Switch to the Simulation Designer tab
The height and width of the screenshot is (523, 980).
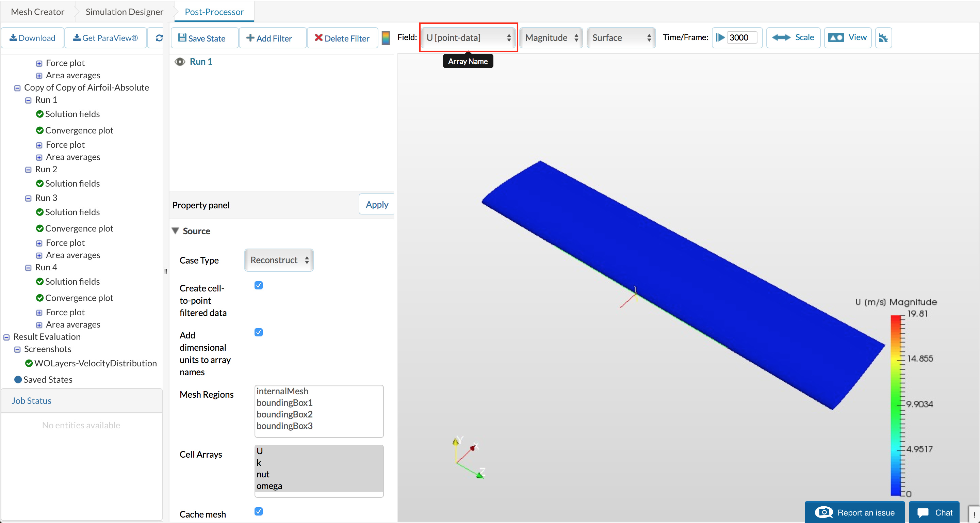pyautogui.click(x=124, y=12)
